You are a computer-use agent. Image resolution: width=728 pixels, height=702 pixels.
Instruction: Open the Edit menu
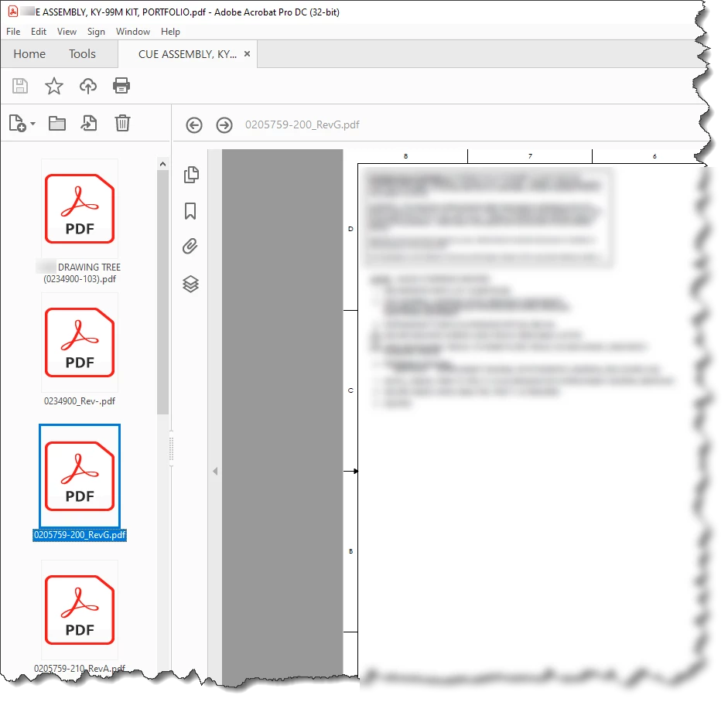(x=39, y=32)
